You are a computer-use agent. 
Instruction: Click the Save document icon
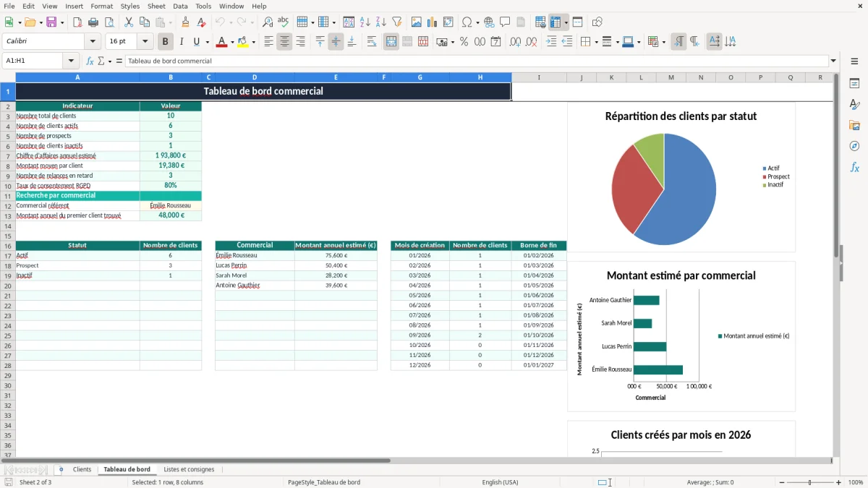(x=51, y=22)
